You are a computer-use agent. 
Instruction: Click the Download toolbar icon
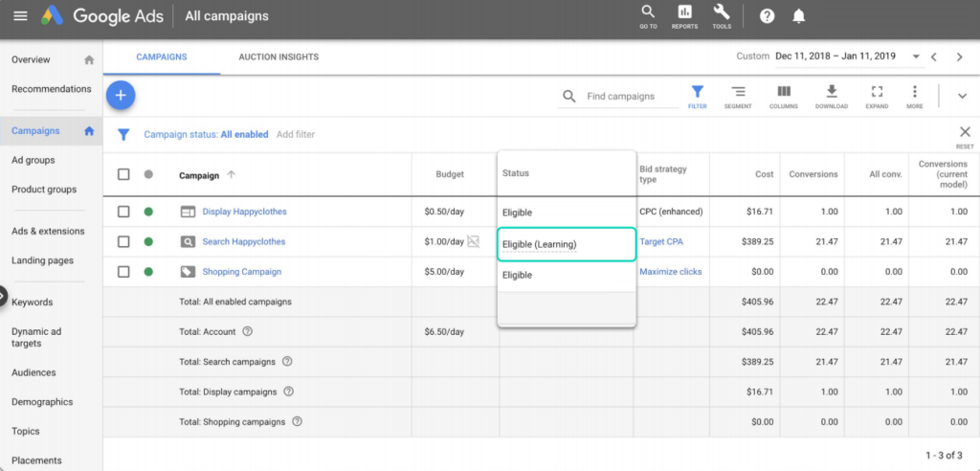[832, 97]
